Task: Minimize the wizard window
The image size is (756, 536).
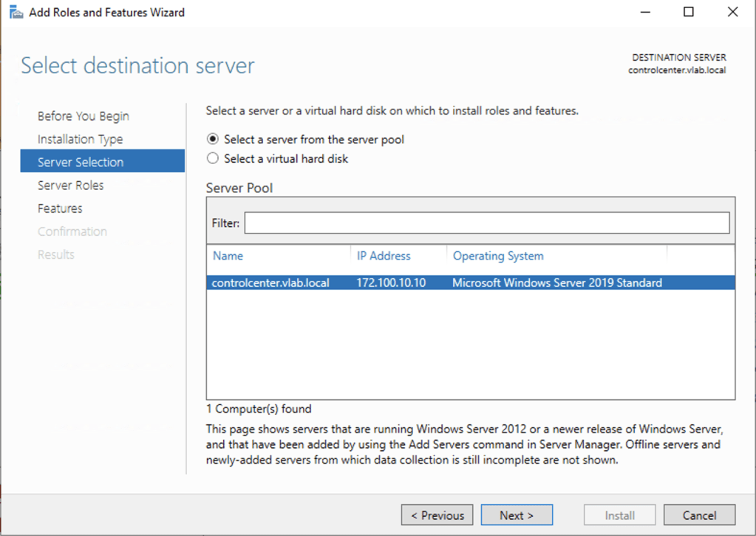Action: pyautogui.click(x=644, y=13)
